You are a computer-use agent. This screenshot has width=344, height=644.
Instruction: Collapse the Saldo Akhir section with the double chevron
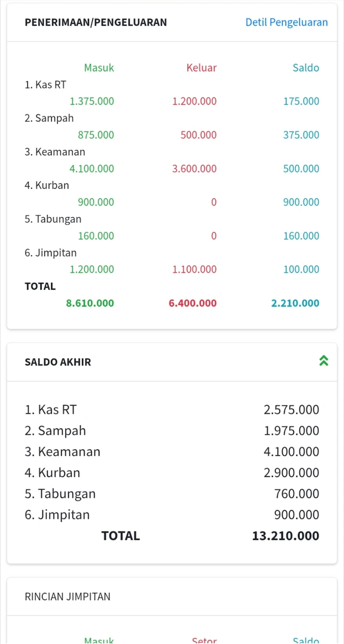tap(323, 361)
